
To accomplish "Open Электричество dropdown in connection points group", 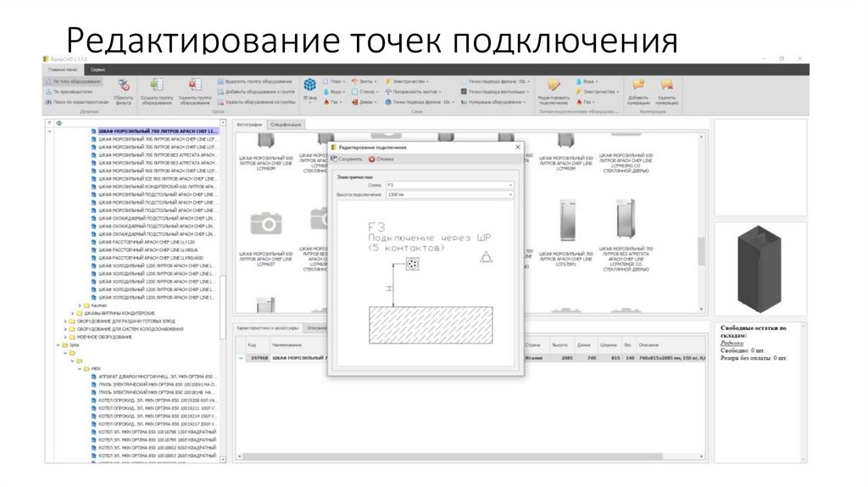I will tap(598, 92).
